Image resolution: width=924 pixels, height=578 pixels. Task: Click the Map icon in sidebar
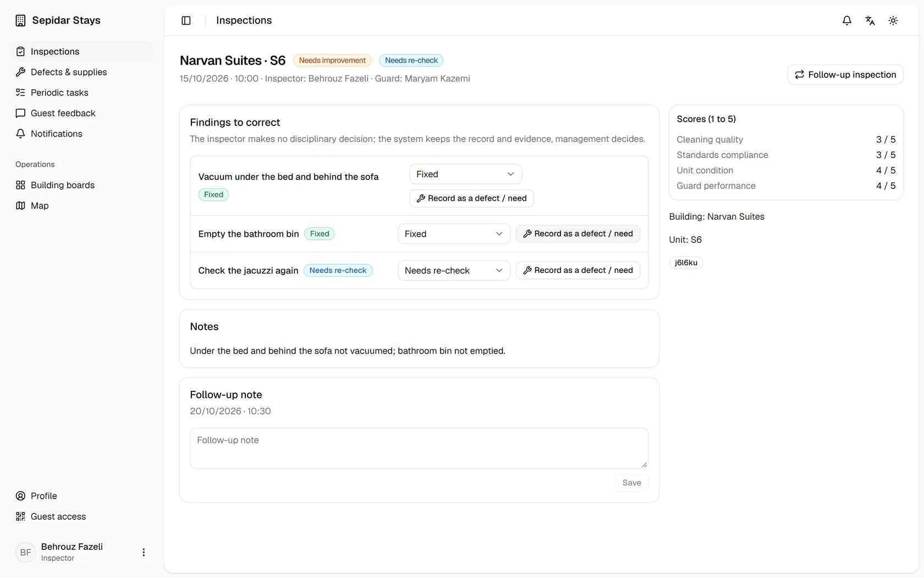[20, 205]
